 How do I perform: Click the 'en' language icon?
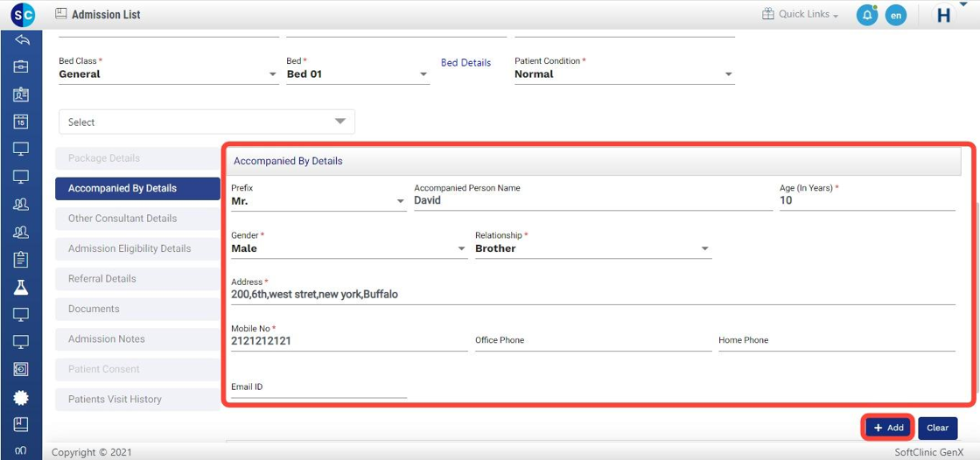tap(895, 15)
